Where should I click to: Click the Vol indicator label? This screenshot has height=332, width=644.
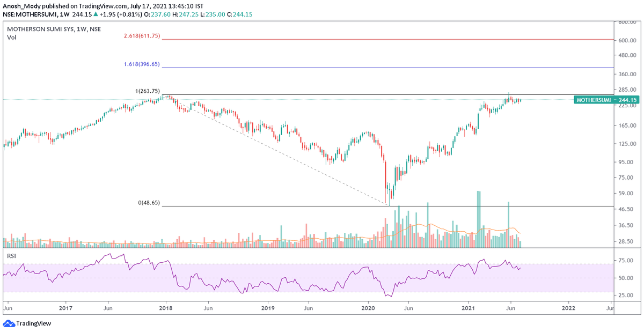point(12,38)
